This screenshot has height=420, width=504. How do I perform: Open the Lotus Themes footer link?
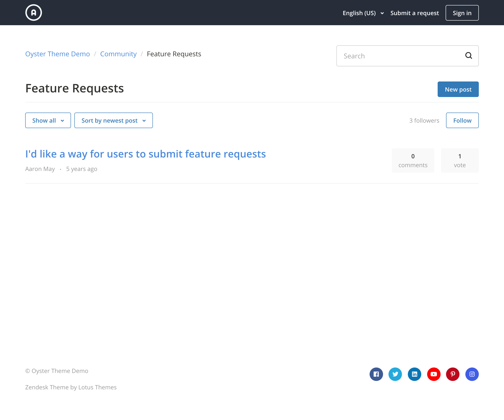[x=97, y=387]
